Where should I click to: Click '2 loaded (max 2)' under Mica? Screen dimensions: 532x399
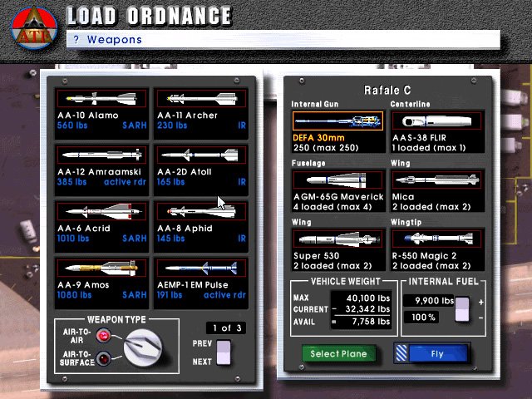pyautogui.click(x=431, y=207)
